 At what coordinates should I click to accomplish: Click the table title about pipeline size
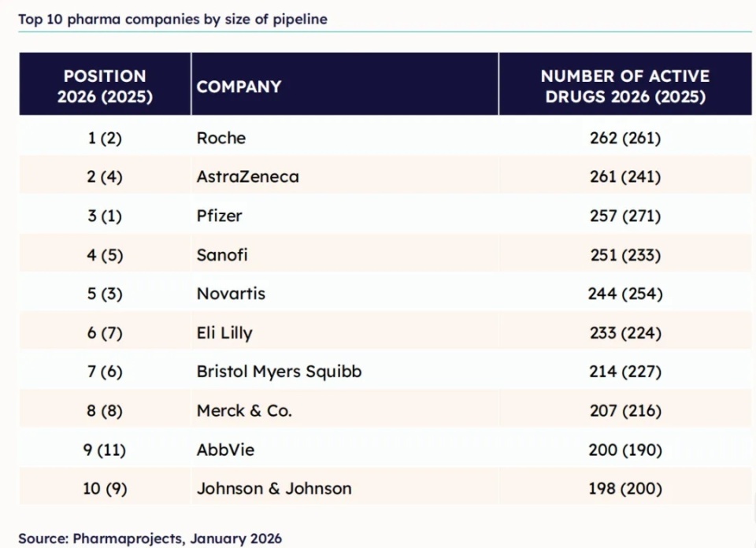click(173, 20)
